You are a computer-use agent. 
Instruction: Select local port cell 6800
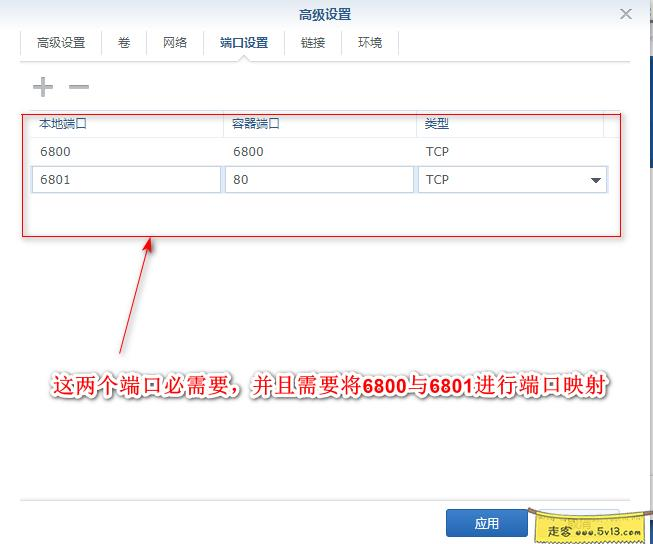click(127, 152)
